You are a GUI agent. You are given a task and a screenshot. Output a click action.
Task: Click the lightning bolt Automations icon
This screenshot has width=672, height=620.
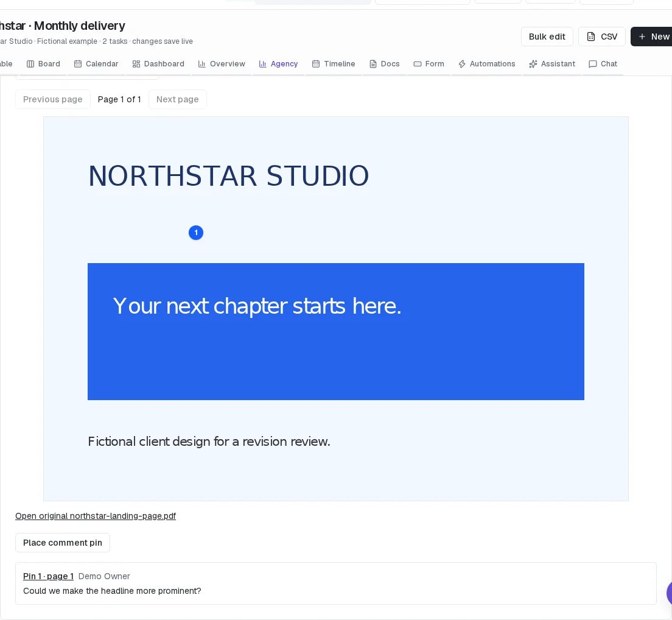click(x=462, y=64)
